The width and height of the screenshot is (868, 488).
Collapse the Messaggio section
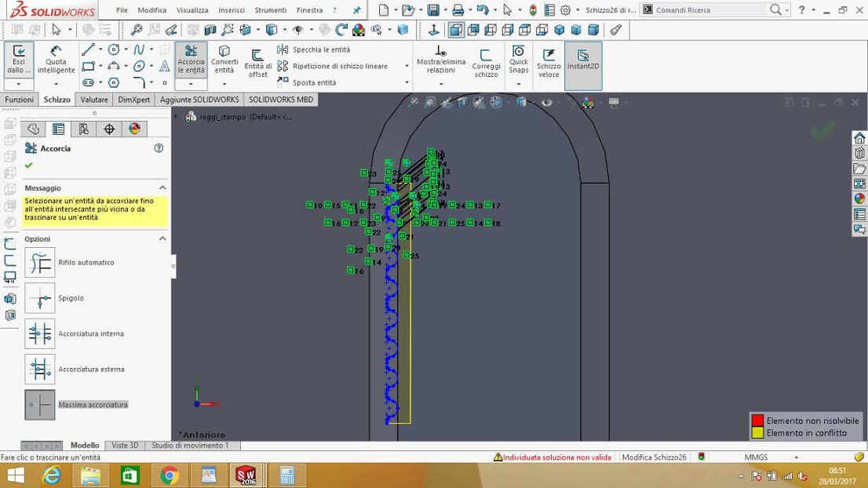point(162,188)
